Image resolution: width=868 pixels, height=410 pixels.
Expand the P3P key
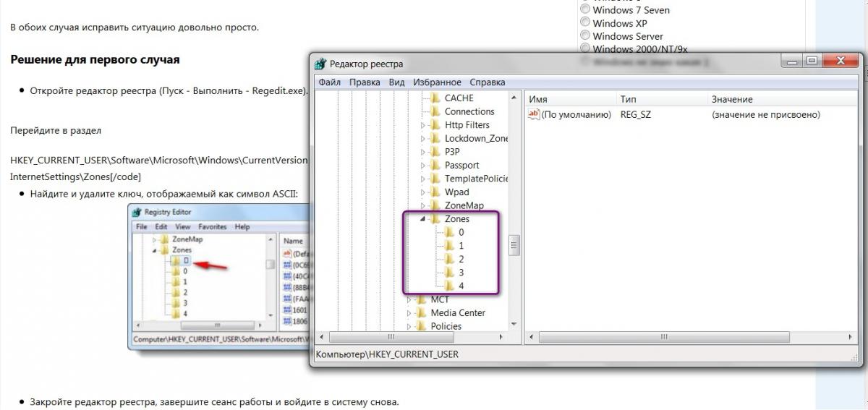point(423,152)
